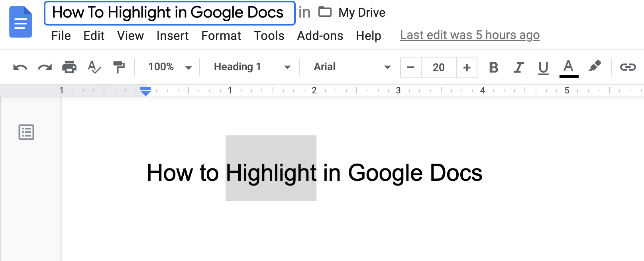Click the blue indent marker on ruler

click(x=145, y=91)
